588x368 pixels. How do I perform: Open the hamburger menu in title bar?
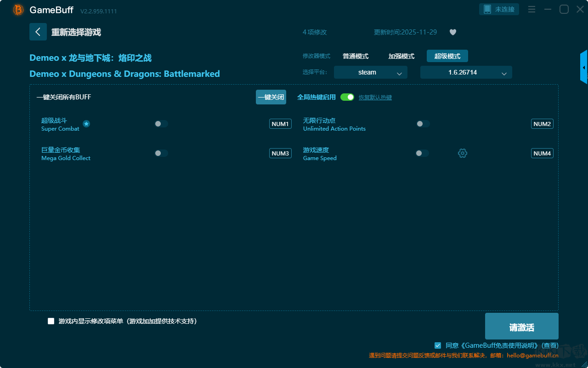[531, 9]
